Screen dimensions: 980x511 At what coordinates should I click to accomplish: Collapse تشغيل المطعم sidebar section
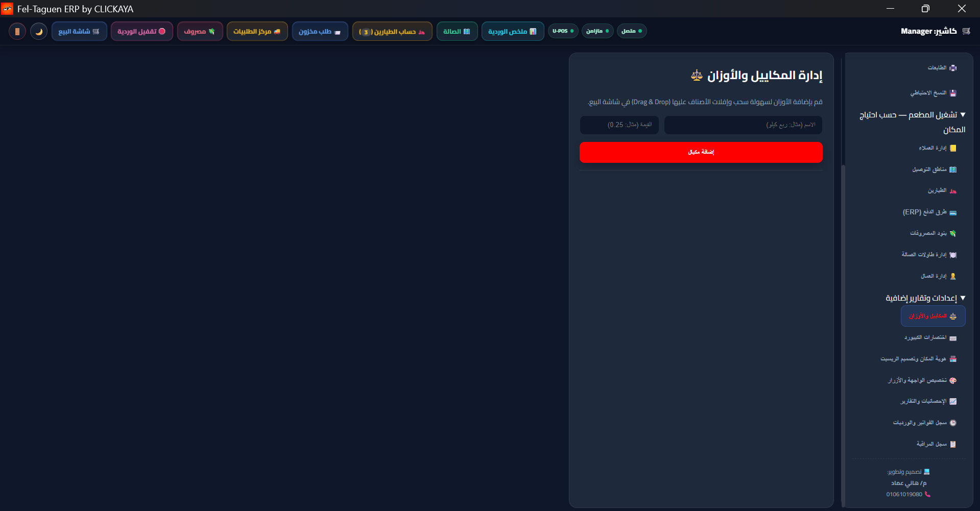[913, 122]
